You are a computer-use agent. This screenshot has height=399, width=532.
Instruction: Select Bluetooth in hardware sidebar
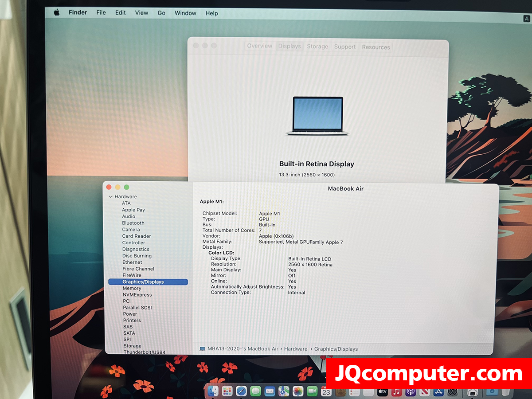(133, 223)
